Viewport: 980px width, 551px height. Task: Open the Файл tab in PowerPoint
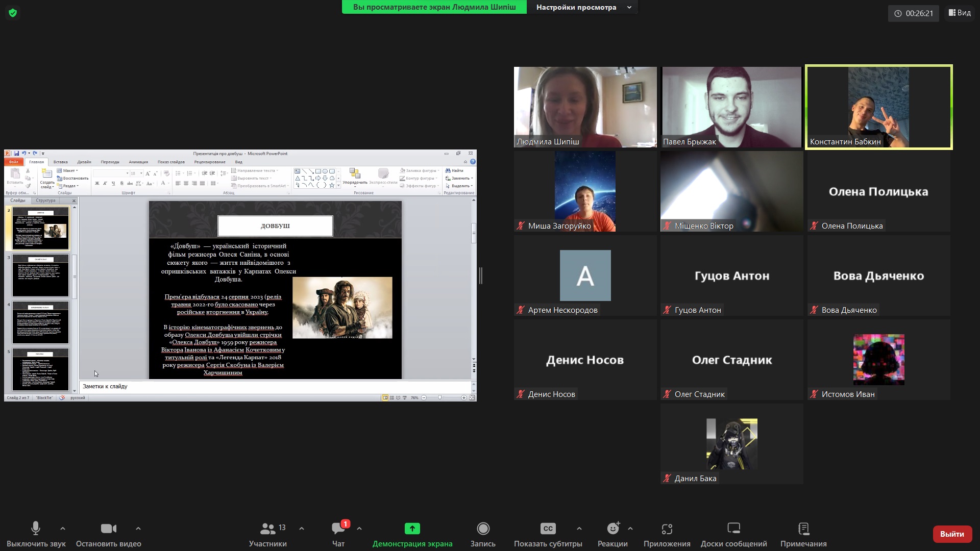14,162
